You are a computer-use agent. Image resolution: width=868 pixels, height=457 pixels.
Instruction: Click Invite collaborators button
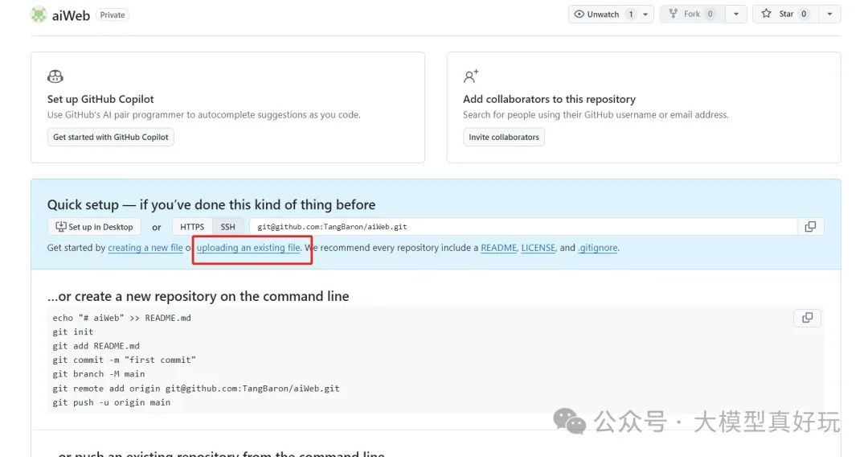pos(504,137)
